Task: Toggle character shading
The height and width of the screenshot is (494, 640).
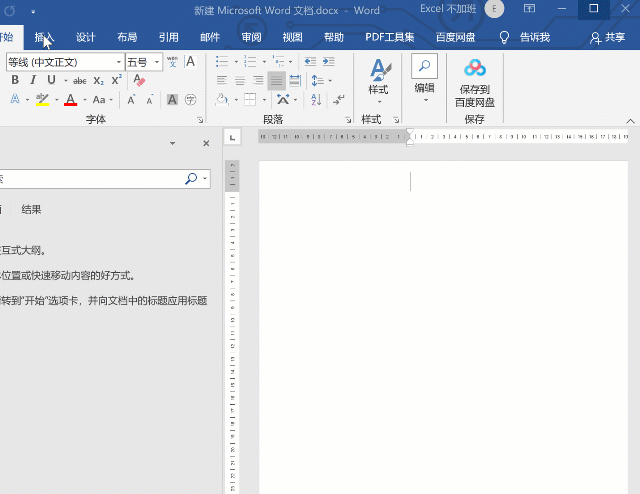Action: pos(172,100)
